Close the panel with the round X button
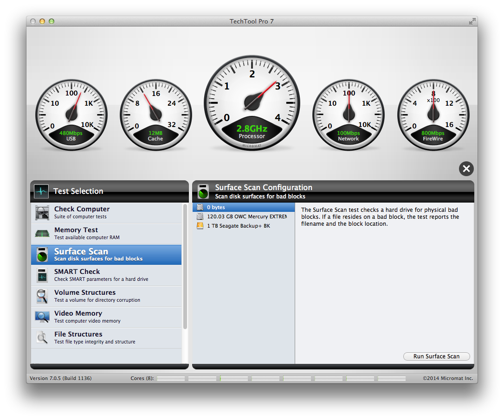The height and width of the screenshot is (420, 504). click(x=466, y=169)
